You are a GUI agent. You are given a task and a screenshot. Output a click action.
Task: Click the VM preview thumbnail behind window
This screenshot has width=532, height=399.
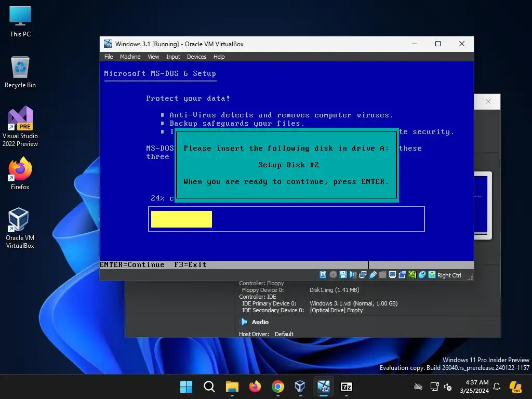(483, 205)
